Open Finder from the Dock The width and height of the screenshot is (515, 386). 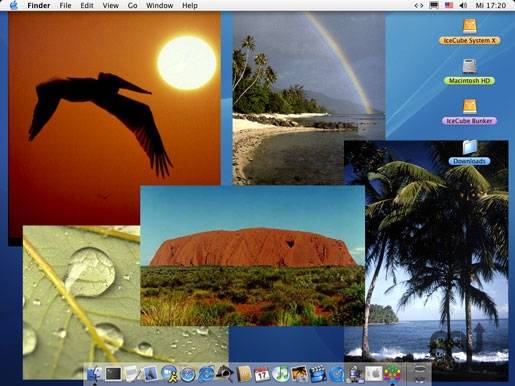point(95,374)
